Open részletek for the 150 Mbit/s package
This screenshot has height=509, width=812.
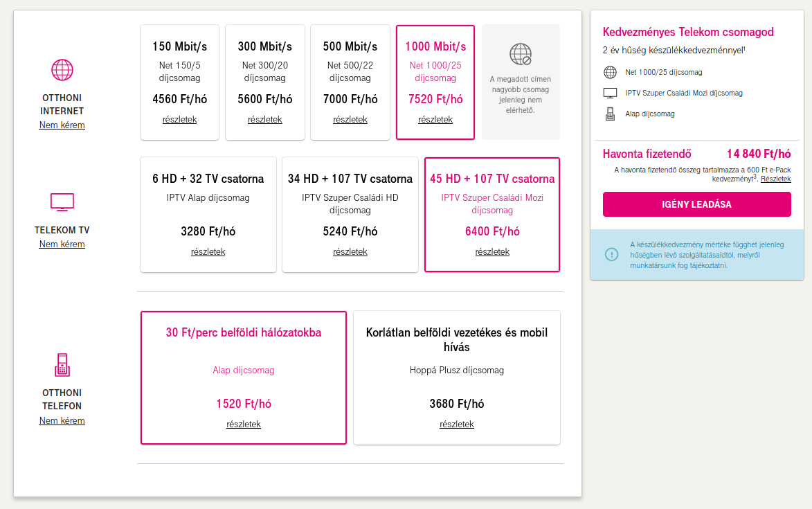(180, 120)
